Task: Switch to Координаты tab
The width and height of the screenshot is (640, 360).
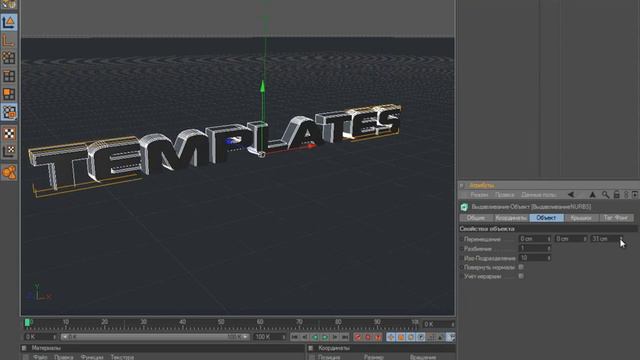Action: (x=511, y=218)
